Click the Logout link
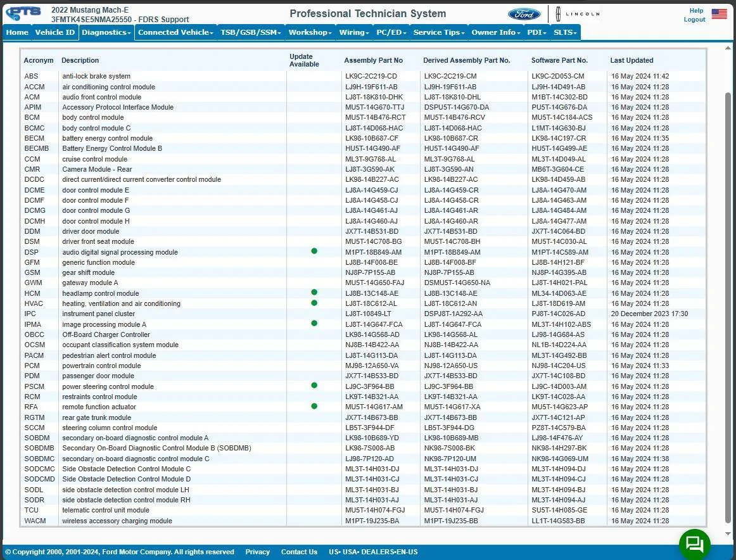Viewport: 736px width, 560px height. pyautogui.click(x=694, y=19)
